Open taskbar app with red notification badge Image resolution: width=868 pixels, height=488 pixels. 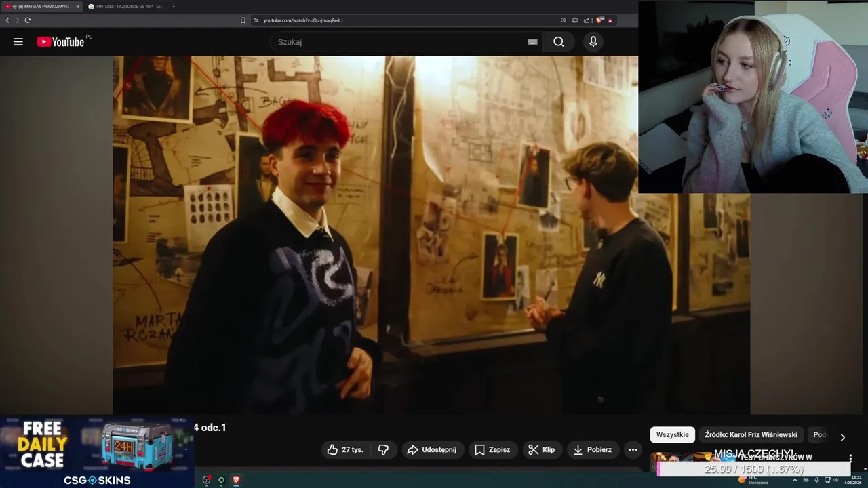[x=206, y=480]
